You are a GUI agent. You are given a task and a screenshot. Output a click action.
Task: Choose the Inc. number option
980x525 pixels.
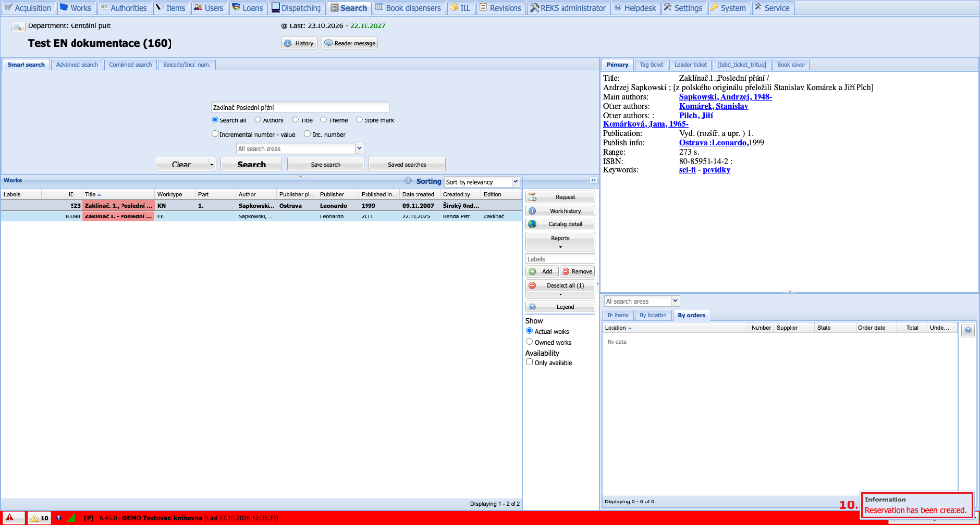pyautogui.click(x=307, y=134)
